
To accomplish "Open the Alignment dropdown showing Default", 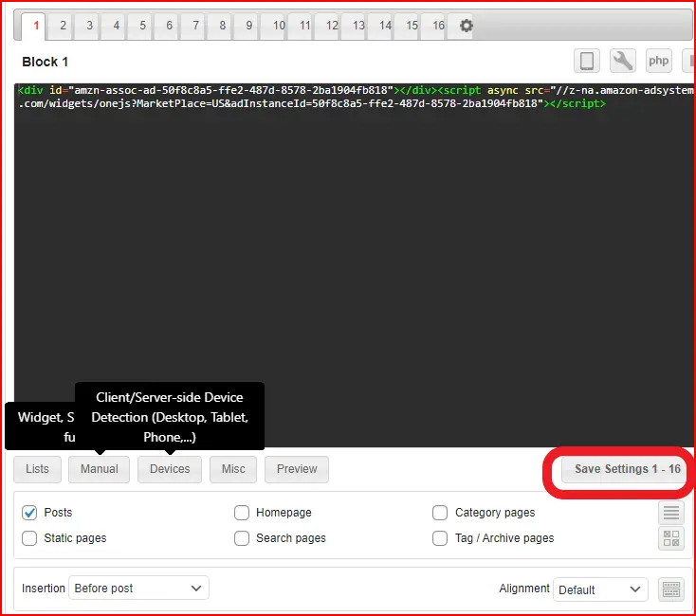I will 600,589.
